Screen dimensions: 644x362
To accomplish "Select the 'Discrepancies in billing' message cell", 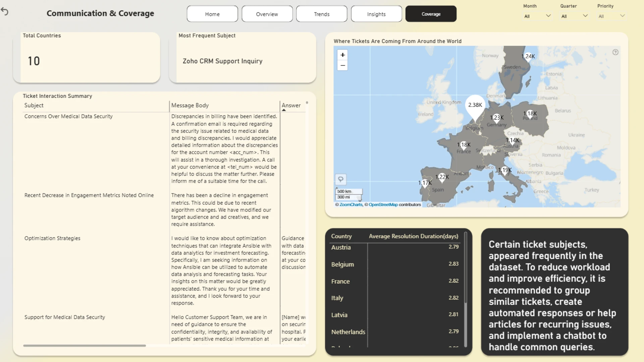I will [224, 149].
